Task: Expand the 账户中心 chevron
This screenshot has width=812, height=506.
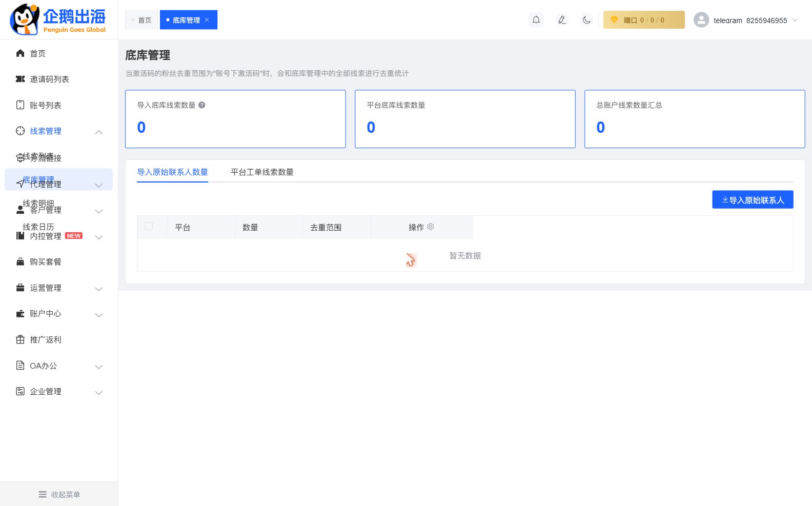Action: pos(99,315)
